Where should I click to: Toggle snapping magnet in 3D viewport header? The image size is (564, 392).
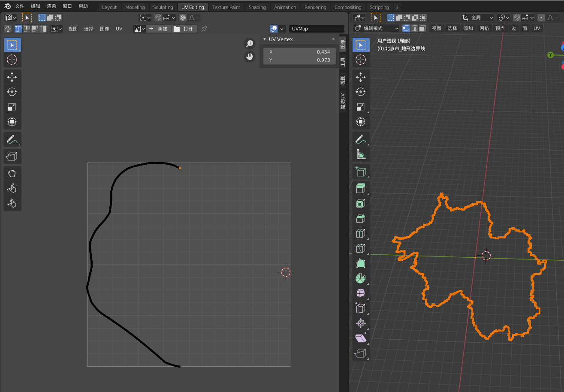(x=517, y=18)
